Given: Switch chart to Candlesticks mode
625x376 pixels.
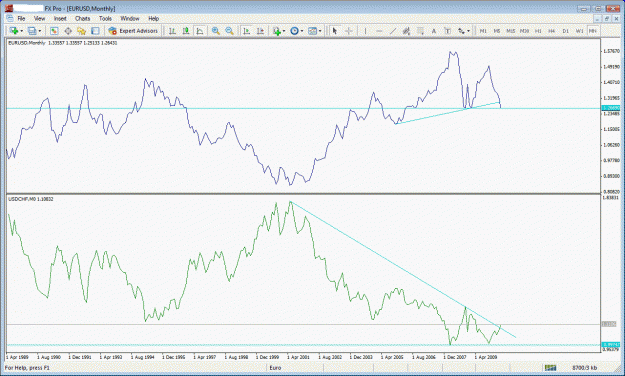Looking at the screenshot, I should [186, 31].
